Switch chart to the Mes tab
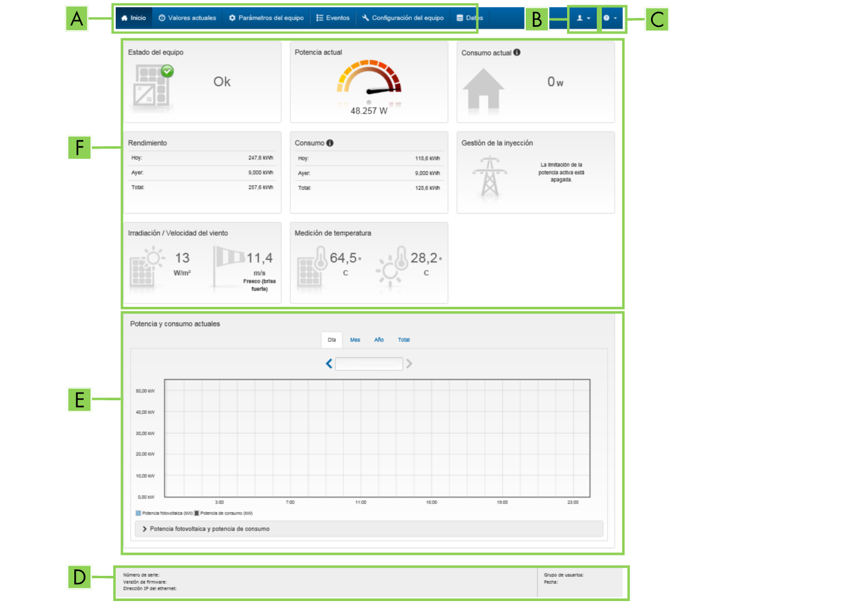 point(355,340)
